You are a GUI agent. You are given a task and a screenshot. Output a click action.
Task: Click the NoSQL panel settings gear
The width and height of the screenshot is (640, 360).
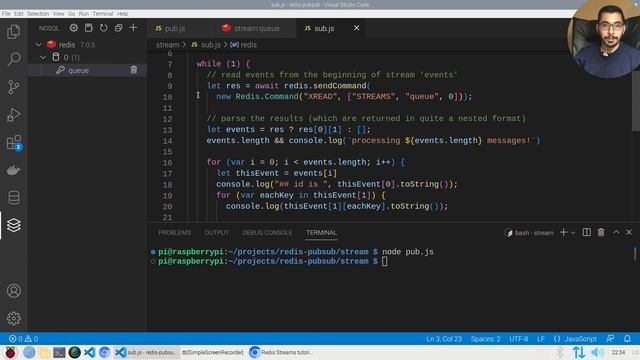click(x=73, y=28)
